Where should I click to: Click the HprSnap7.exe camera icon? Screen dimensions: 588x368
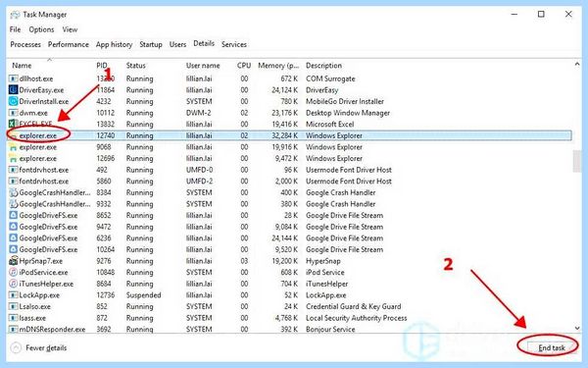pos(14,261)
